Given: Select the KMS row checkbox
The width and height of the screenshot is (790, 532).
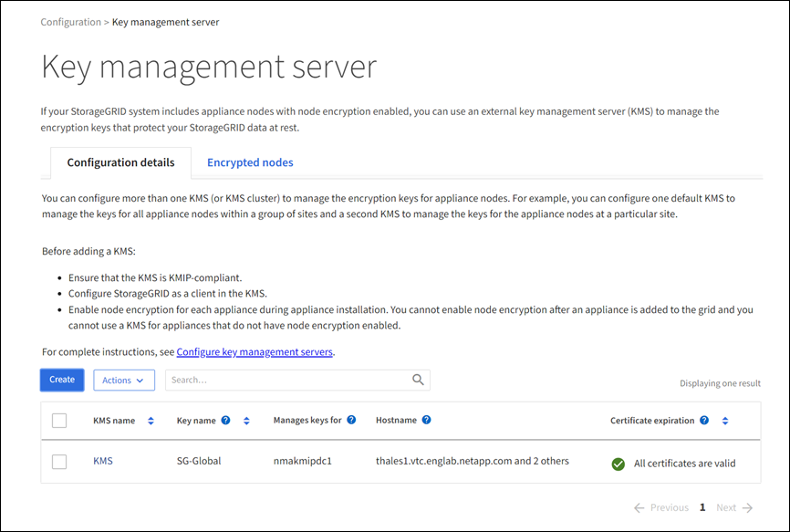Looking at the screenshot, I should tap(59, 462).
